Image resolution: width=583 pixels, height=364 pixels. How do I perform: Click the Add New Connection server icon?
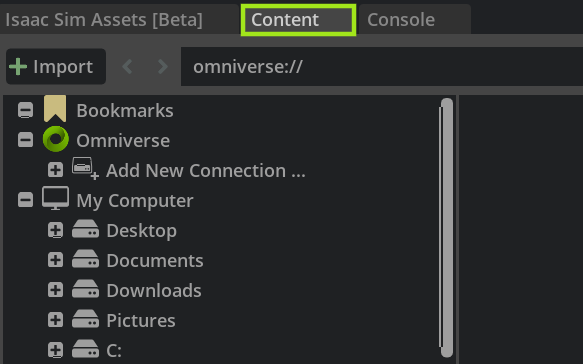(x=85, y=168)
